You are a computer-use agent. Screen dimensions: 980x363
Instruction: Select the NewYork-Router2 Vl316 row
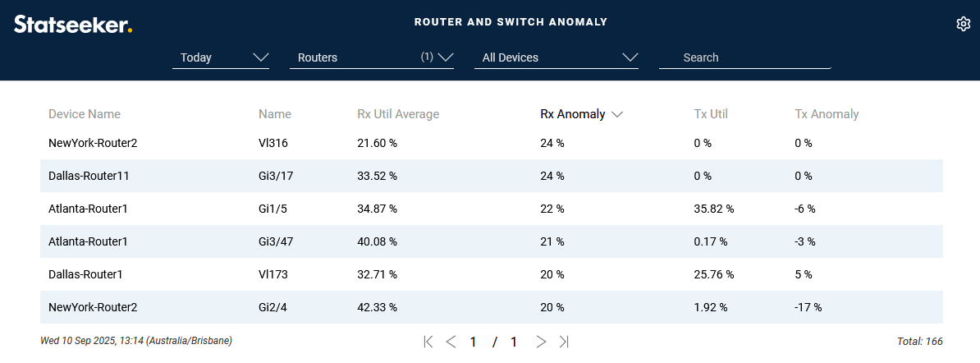[x=491, y=143]
